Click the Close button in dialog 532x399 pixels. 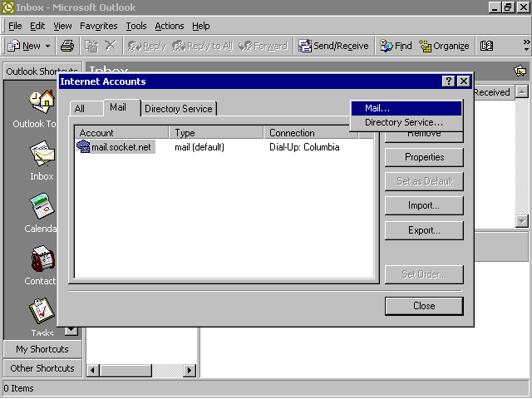[x=424, y=306]
